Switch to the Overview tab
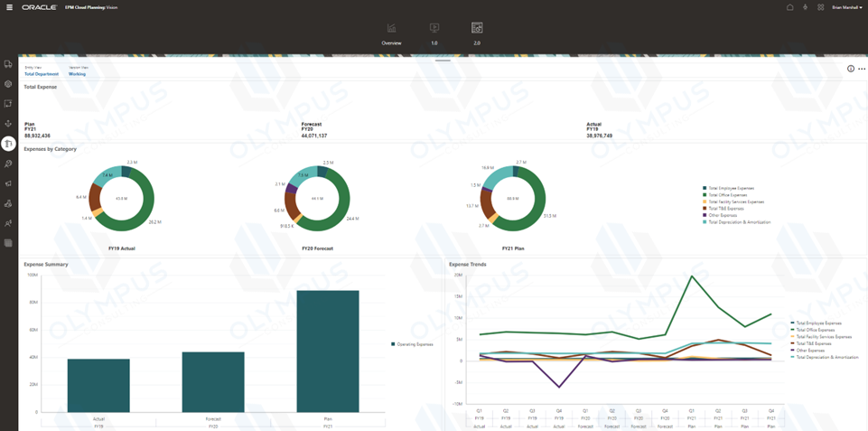 pyautogui.click(x=391, y=34)
